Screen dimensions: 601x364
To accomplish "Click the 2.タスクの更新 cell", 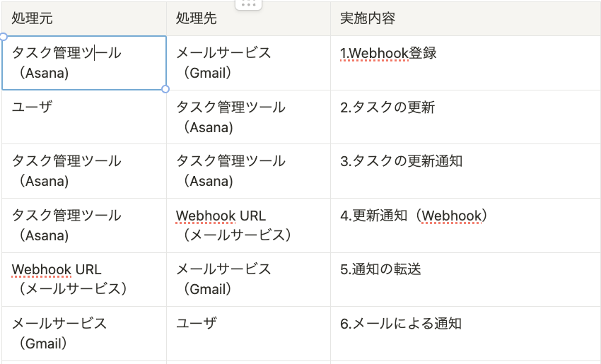I will coord(466,117).
